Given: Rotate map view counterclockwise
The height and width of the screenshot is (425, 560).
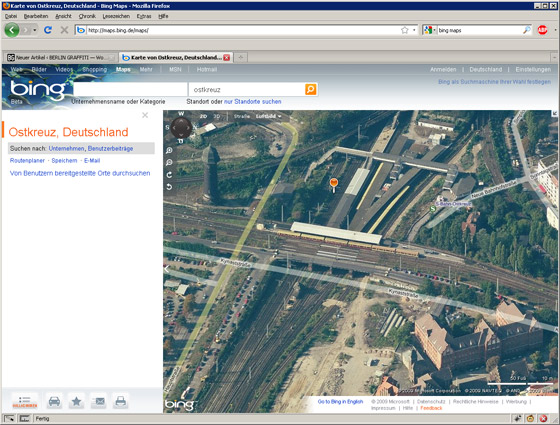Looking at the screenshot, I should (169, 186).
